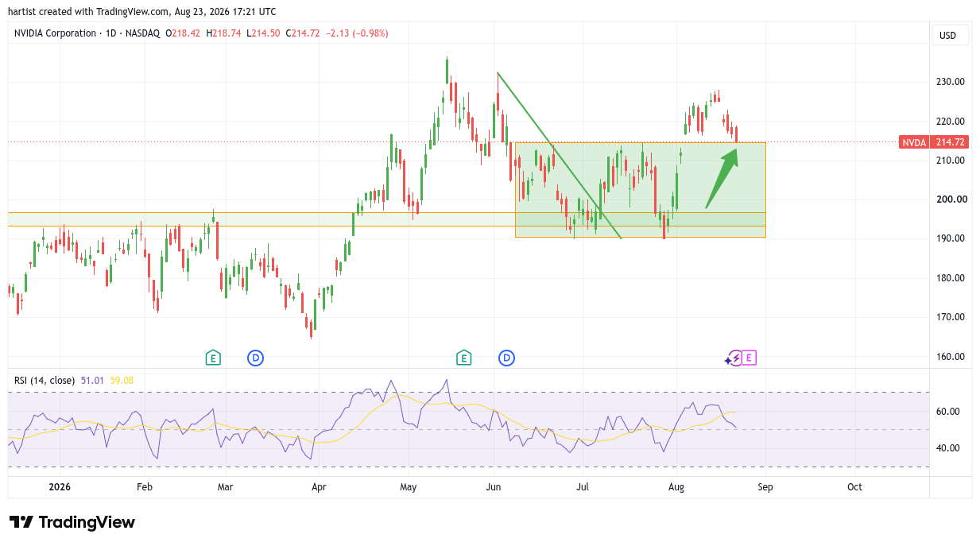Click the Sep label on time axis

(765, 486)
